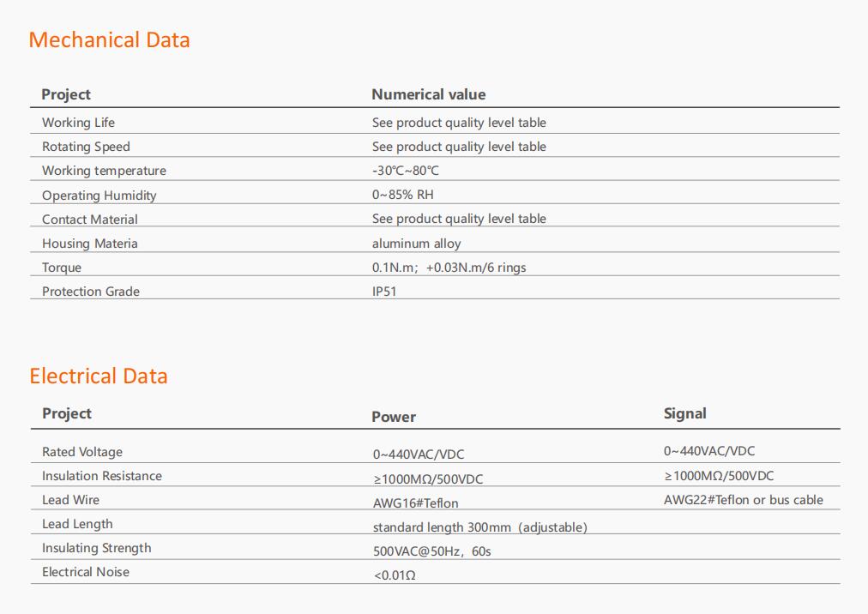Select the Power insulation resistance value
Screen dimensions: 868x614
point(428,479)
